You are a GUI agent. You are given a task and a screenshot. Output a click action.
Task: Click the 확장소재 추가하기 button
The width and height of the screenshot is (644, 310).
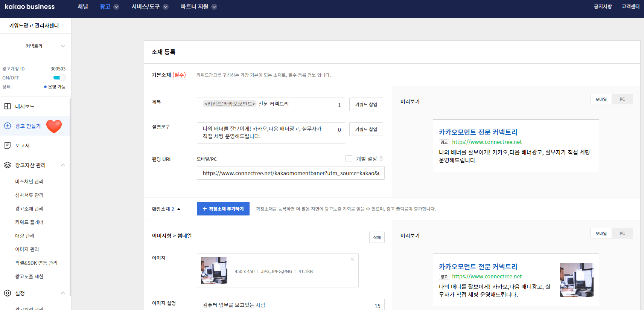tap(223, 209)
